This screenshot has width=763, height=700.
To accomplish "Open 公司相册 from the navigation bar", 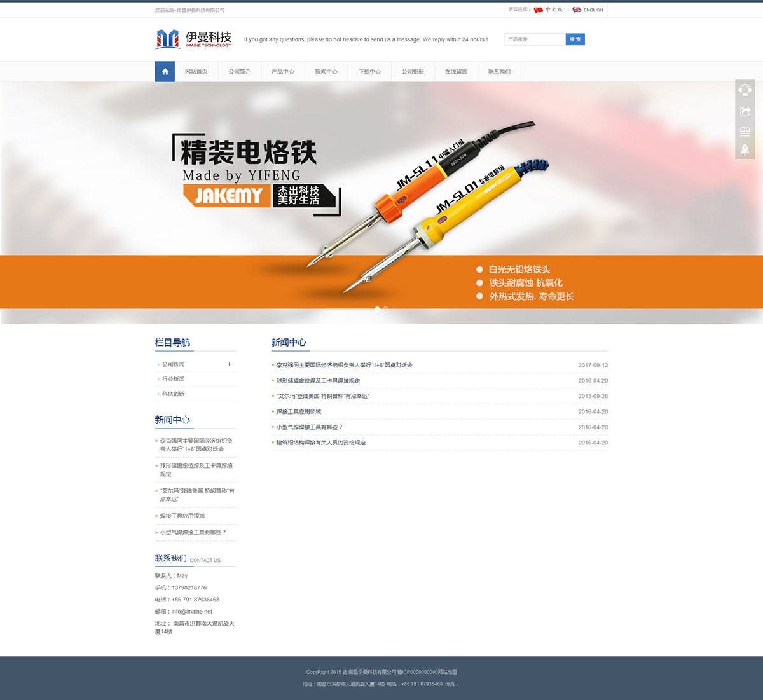I will click(413, 72).
